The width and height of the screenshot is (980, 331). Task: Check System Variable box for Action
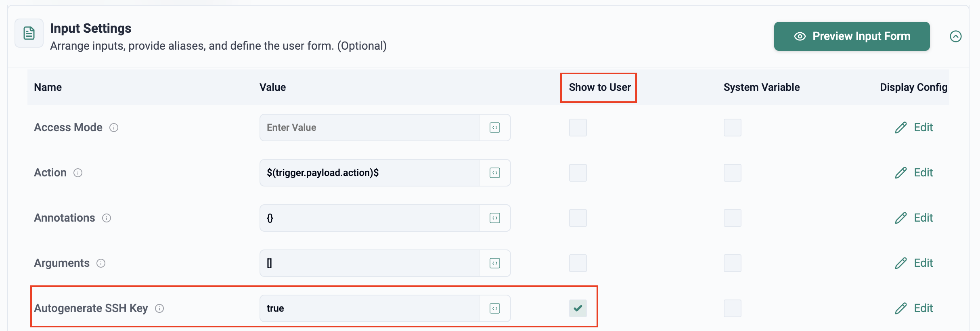732,173
